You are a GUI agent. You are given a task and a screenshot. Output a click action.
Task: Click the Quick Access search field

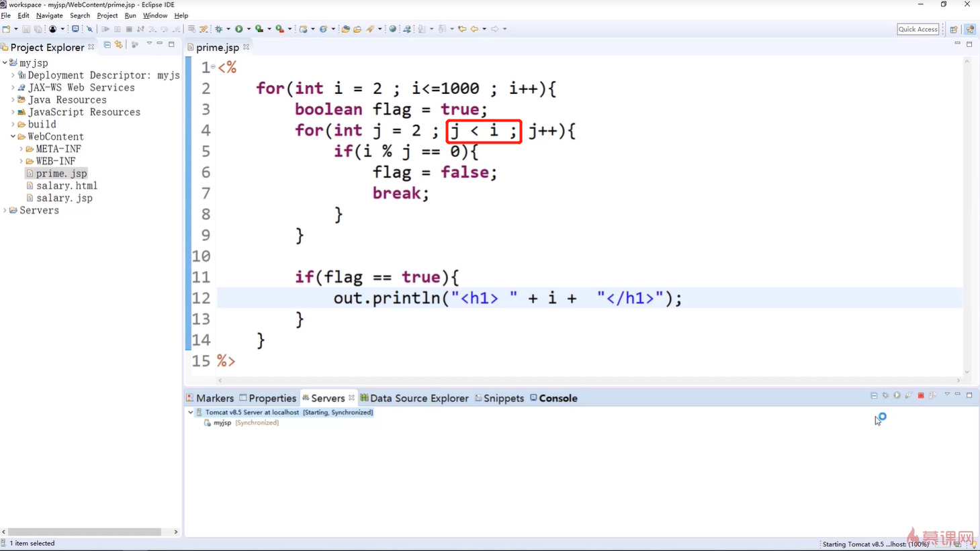tap(918, 29)
